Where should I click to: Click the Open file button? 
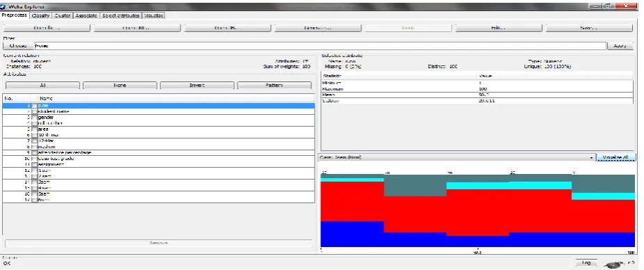point(47,28)
